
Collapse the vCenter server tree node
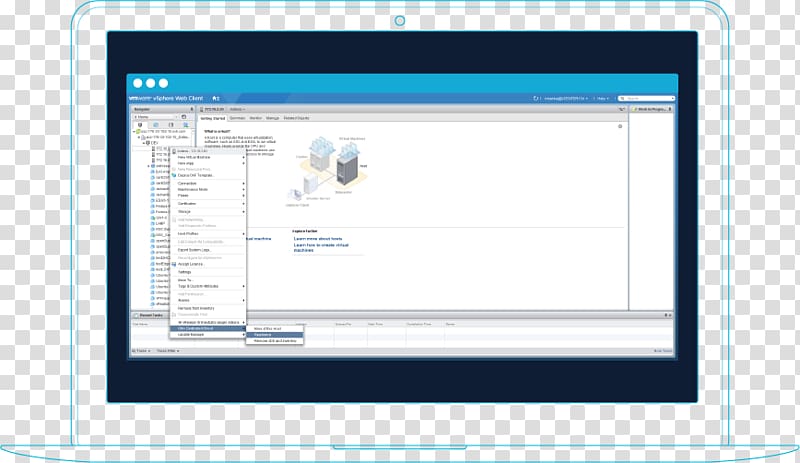(x=134, y=131)
